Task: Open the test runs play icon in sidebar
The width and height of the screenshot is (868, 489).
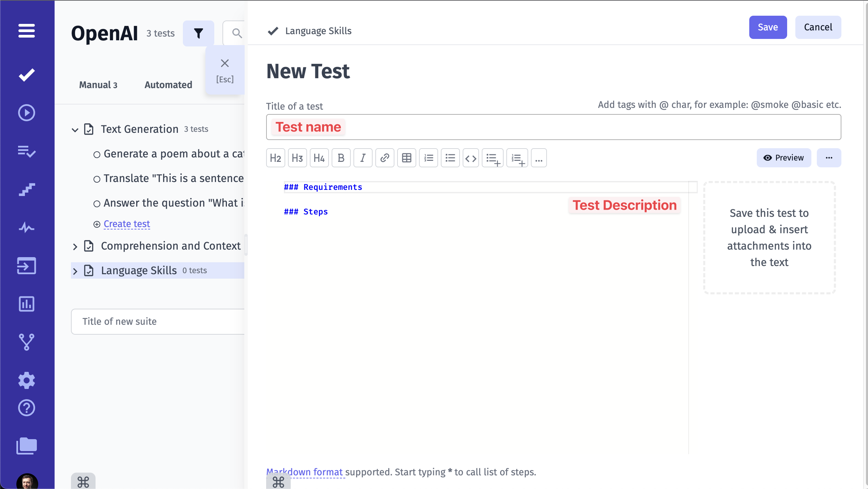Action: point(26,113)
